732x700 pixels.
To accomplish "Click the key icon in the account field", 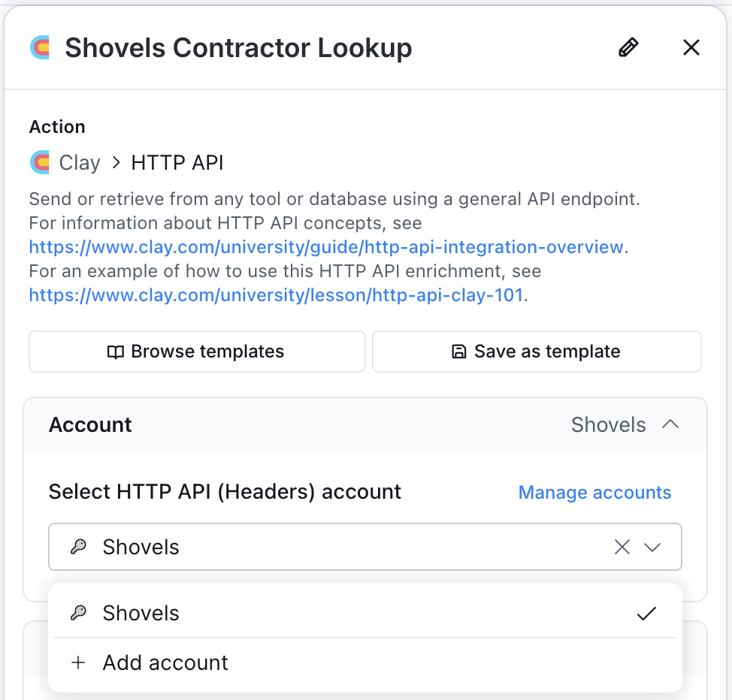I will [78, 547].
